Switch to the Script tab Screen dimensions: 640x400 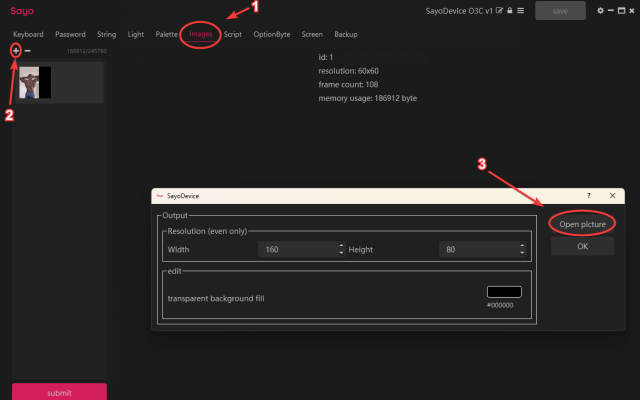coord(233,34)
